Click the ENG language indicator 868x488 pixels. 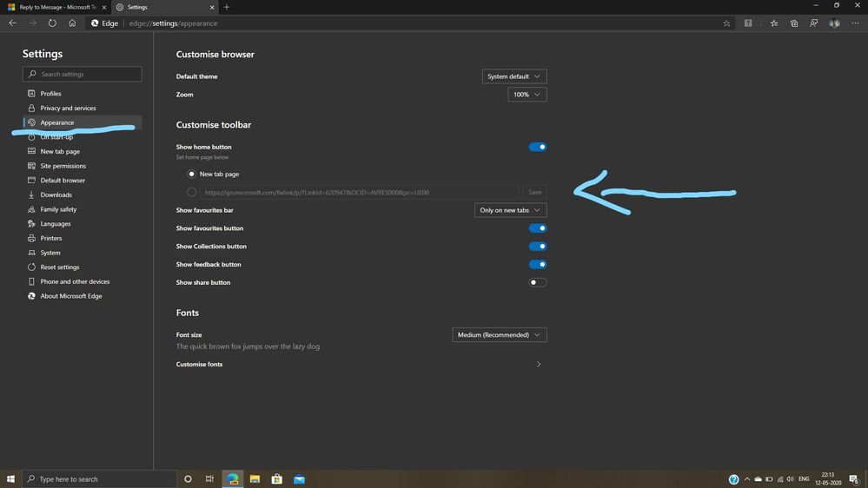804,479
